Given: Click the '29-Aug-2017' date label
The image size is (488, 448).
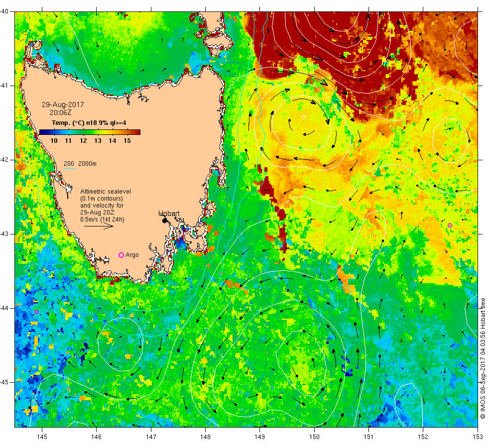Looking at the screenshot, I should click(x=63, y=105).
